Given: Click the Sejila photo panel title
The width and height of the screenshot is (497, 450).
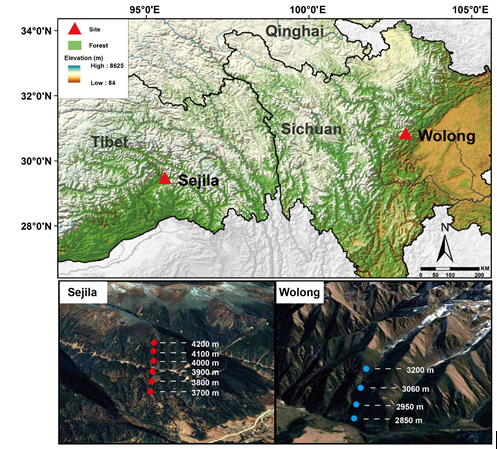Looking at the screenshot, I should (x=82, y=292).
